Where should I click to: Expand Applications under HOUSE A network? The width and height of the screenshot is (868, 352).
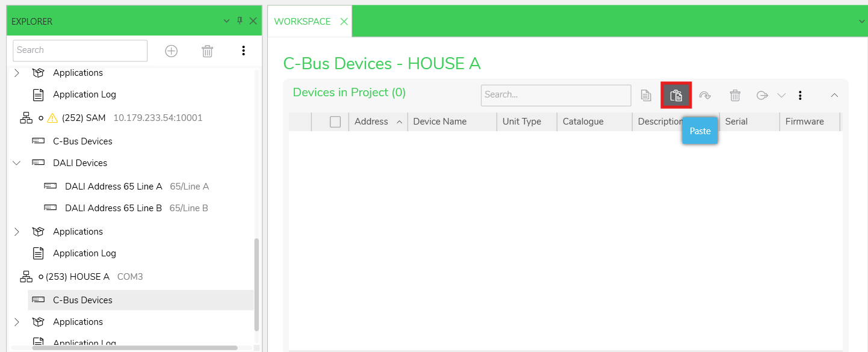17,322
